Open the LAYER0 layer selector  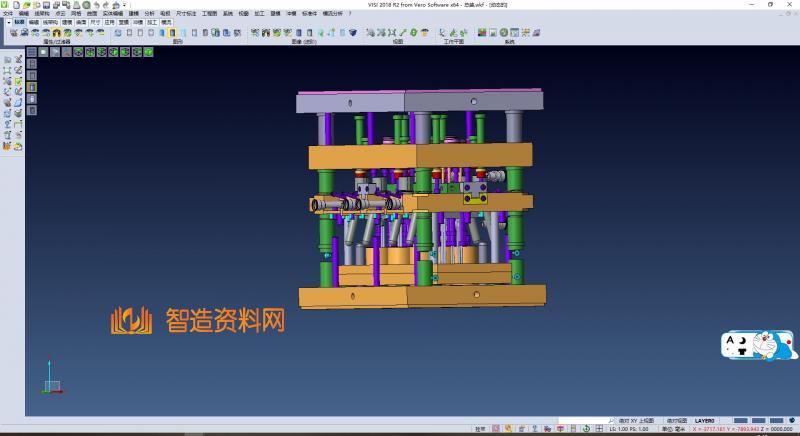click(x=705, y=420)
